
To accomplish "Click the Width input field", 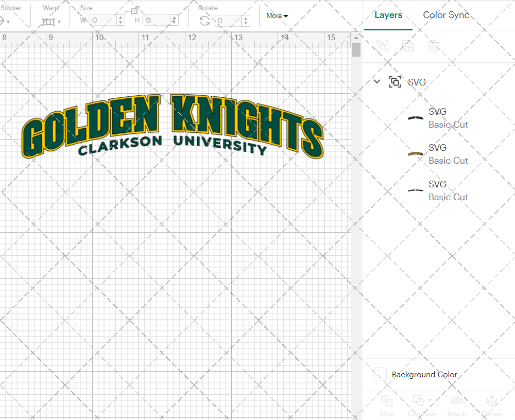I will (103, 20).
